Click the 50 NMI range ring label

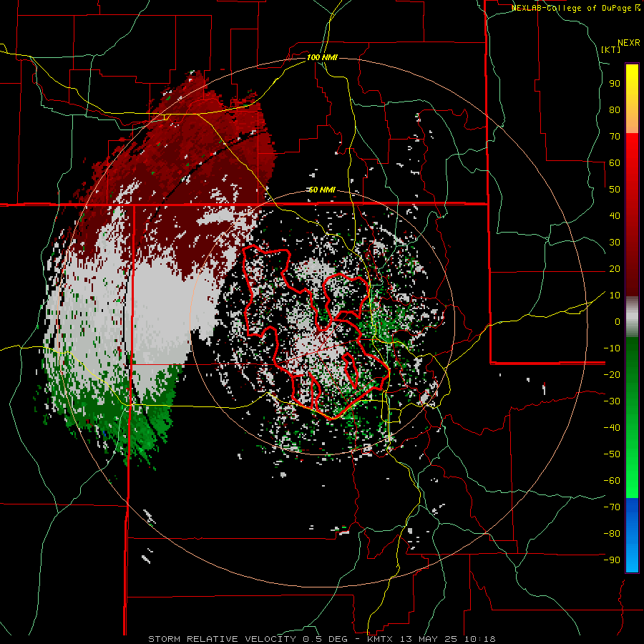pyautogui.click(x=322, y=190)
